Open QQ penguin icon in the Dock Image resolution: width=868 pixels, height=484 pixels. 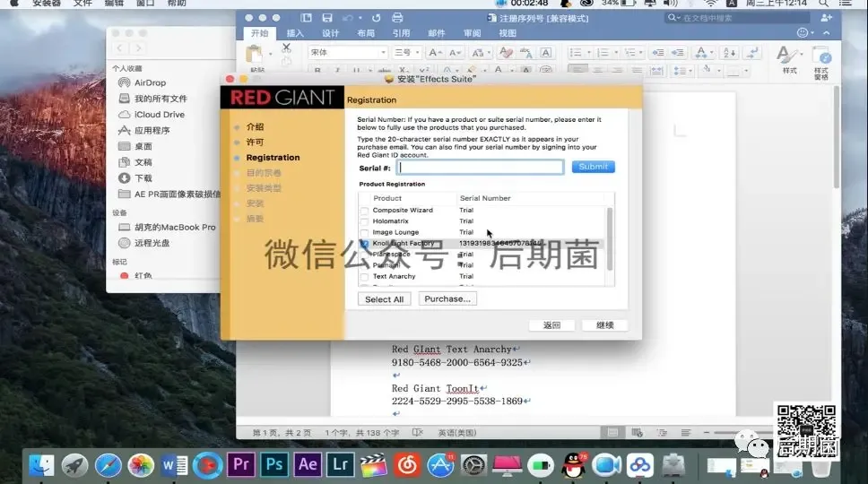[574, 464]
